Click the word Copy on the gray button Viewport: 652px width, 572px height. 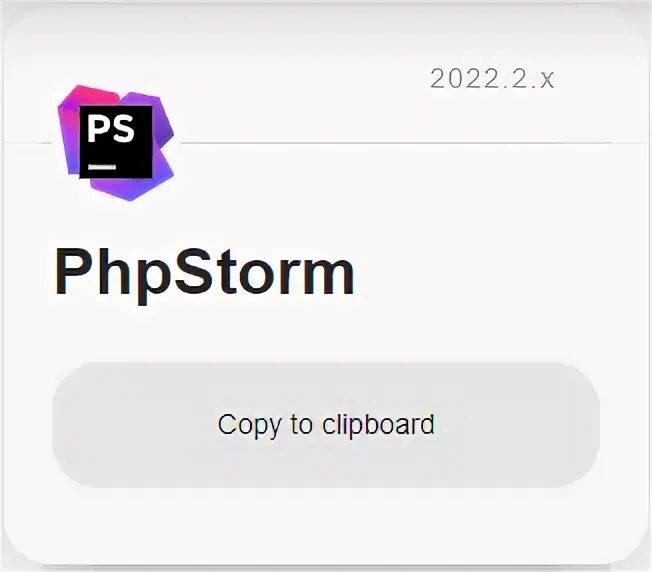coord(249,425)
